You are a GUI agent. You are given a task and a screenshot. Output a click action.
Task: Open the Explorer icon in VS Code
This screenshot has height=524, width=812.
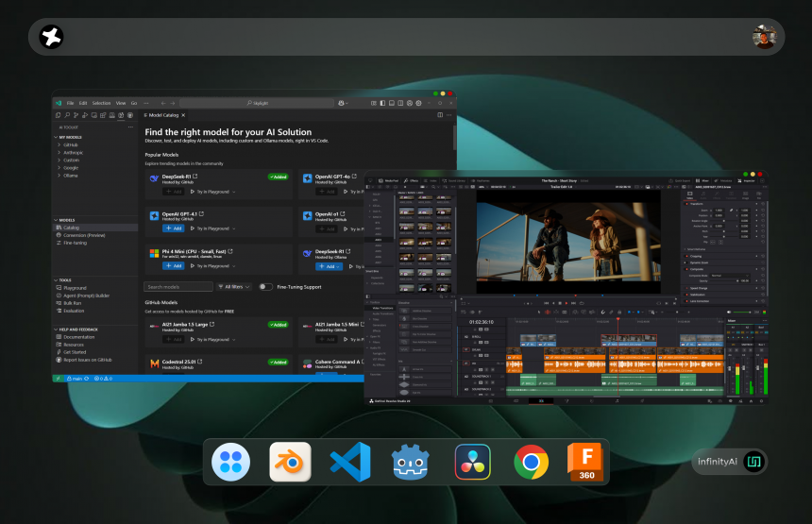click(x=58, y=115)
